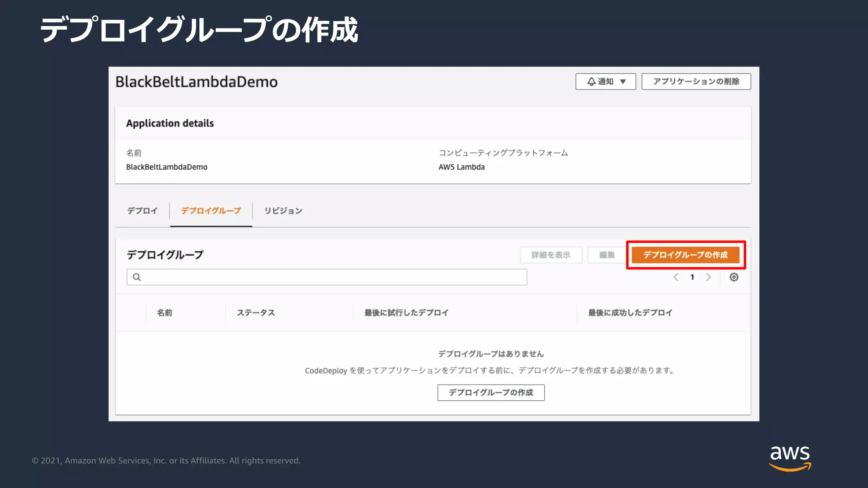Click the コンピューティングプラットフォーム label
Viewport: 868px width, 488px height.
tap(503, 153)
